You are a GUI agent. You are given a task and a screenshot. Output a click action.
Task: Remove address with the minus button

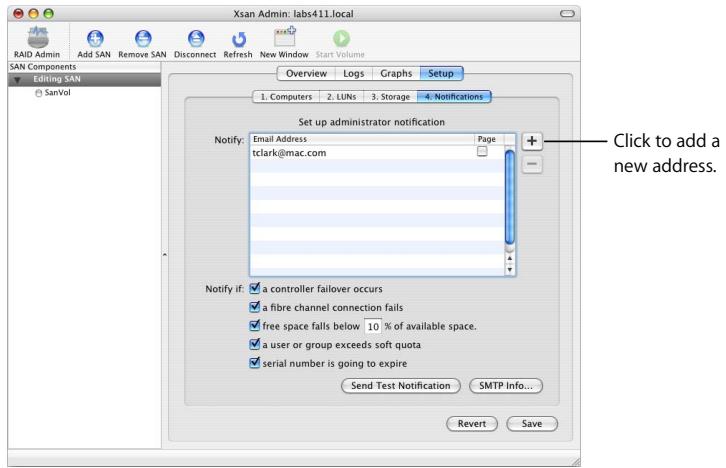532,164
